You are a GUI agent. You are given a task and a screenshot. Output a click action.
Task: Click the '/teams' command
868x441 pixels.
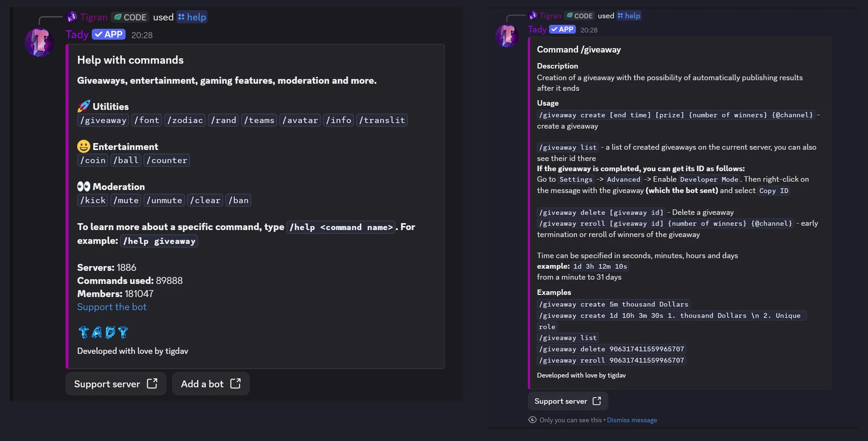(259, 120)
